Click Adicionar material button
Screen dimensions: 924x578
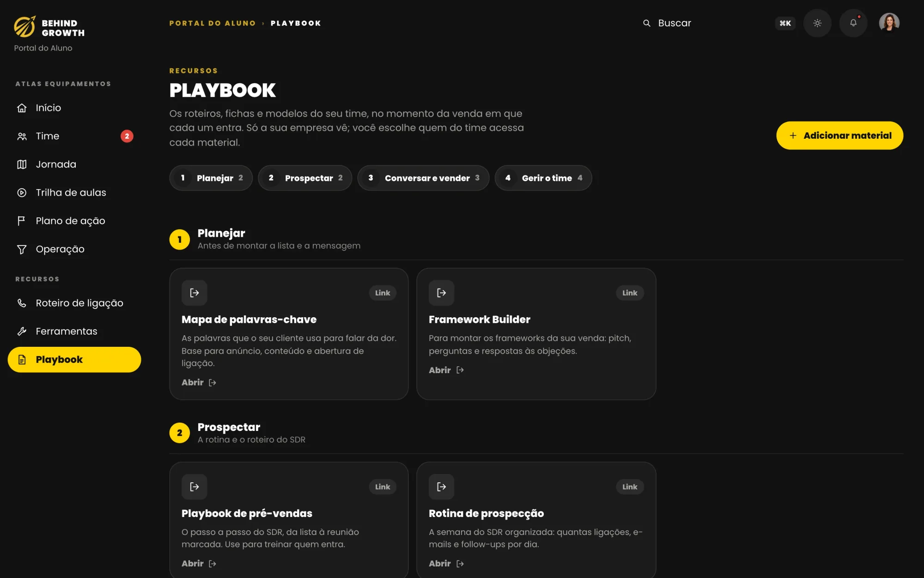[x=839, y=135]
